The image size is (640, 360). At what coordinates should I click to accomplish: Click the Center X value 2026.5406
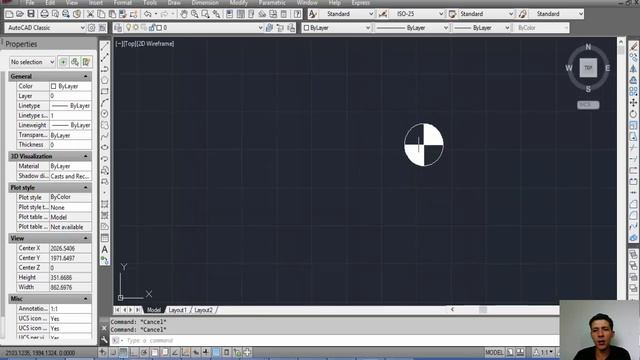(70, 248)
